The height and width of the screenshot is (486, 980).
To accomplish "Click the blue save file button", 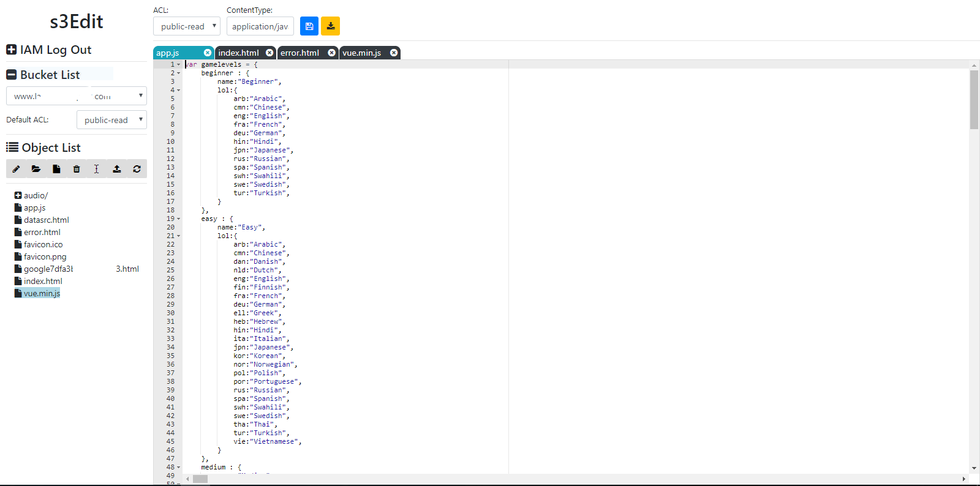I will (309, 26).
